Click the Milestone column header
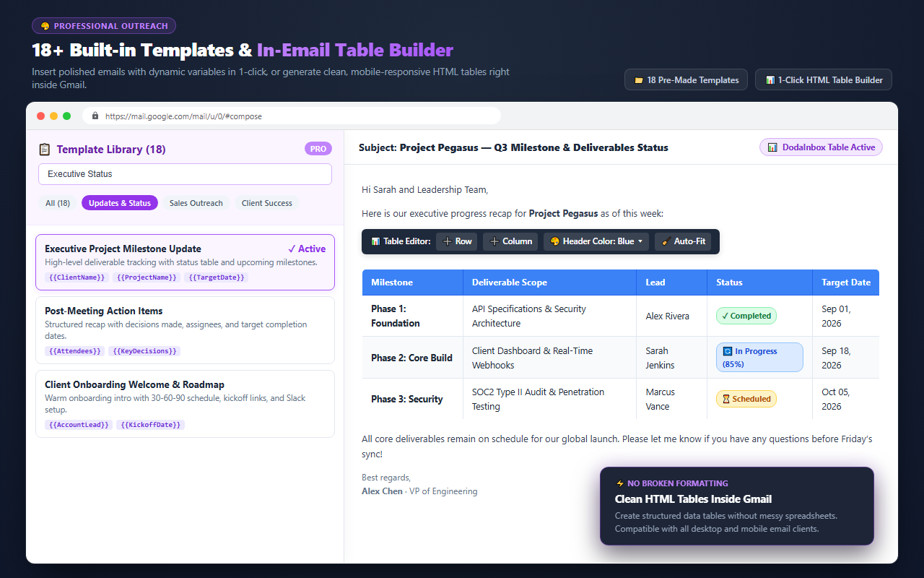 click(413, 282)
